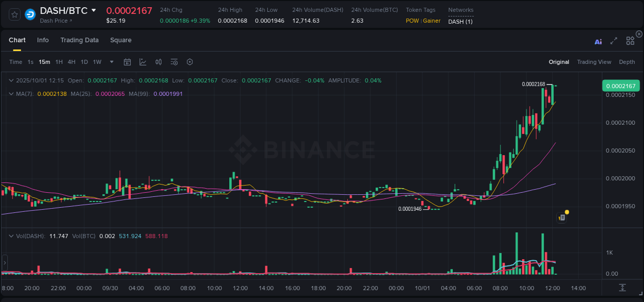Open the calendar date-jump tool

click(x=127, y=62)
